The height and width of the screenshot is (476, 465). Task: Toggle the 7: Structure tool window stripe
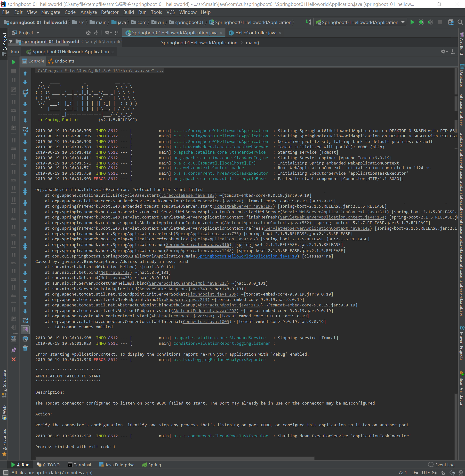pyautogui.click(x=4, y=383)
